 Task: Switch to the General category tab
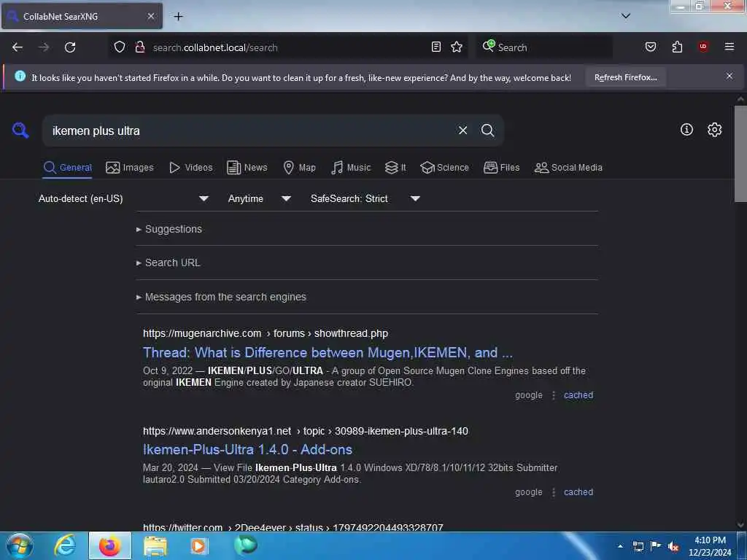pyautogui.click(x=67, y=168)
